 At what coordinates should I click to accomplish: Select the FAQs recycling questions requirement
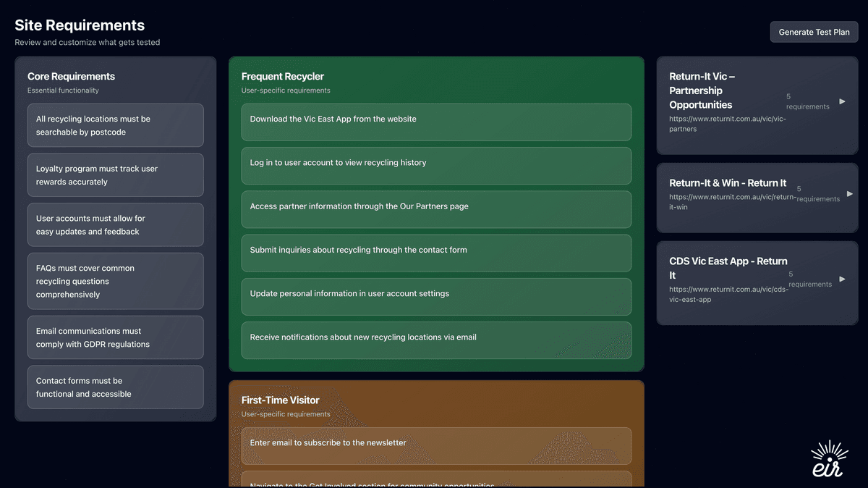coord(115,281)
